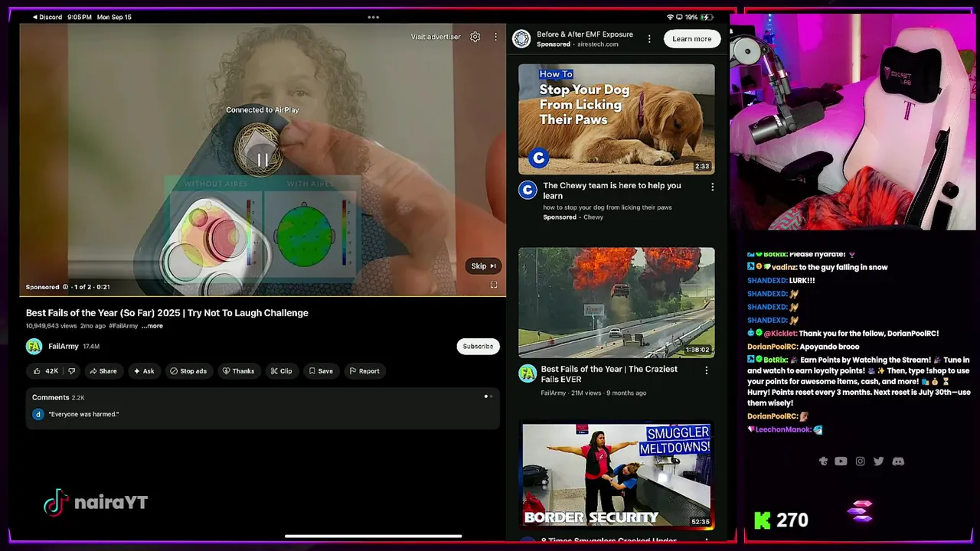Click the yellow ad progress bar
980x551 pixels.
click(263, 295)
